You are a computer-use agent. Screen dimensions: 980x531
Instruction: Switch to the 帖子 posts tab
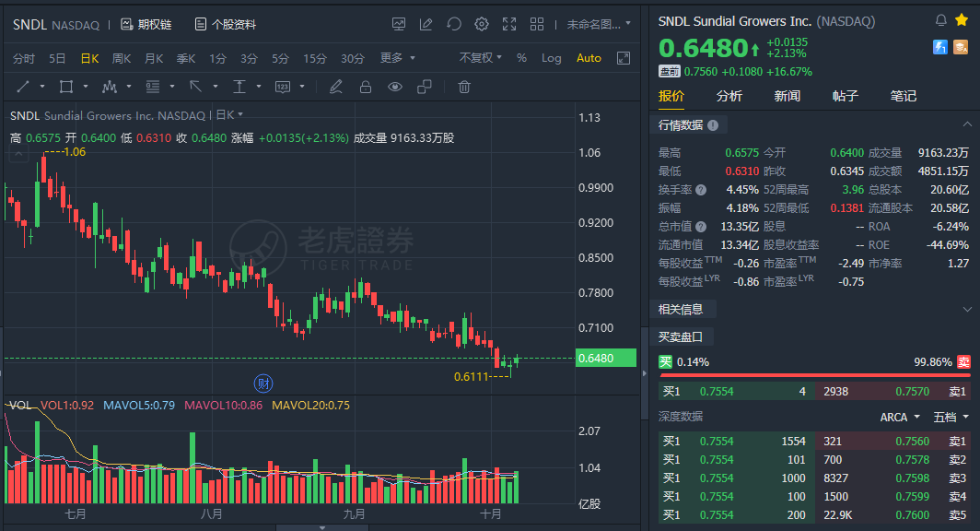pyautogui.click(x=845, y=96)
